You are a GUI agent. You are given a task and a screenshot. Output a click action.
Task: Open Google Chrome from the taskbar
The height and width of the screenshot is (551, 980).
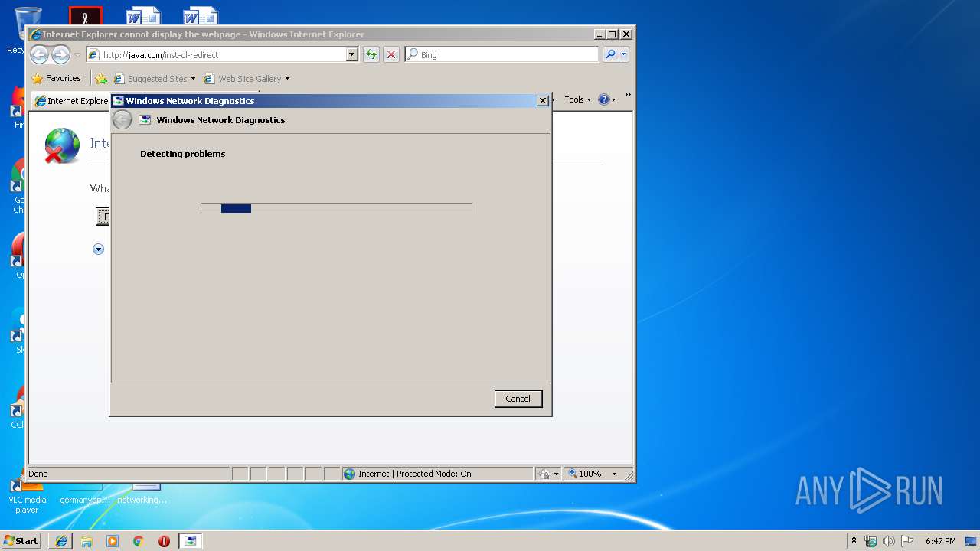click(138, 541)
